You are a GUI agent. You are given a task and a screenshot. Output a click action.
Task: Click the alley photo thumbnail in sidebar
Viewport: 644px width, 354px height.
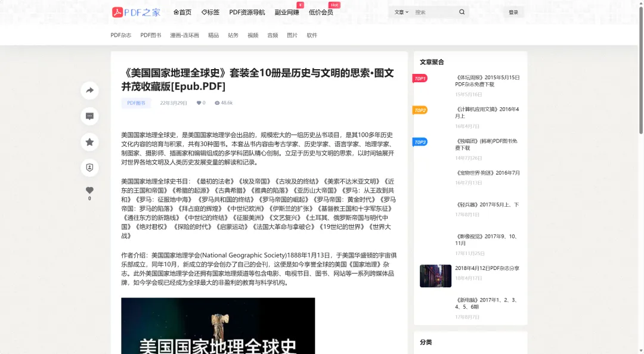pyautogui.click(x=435, y=276)
